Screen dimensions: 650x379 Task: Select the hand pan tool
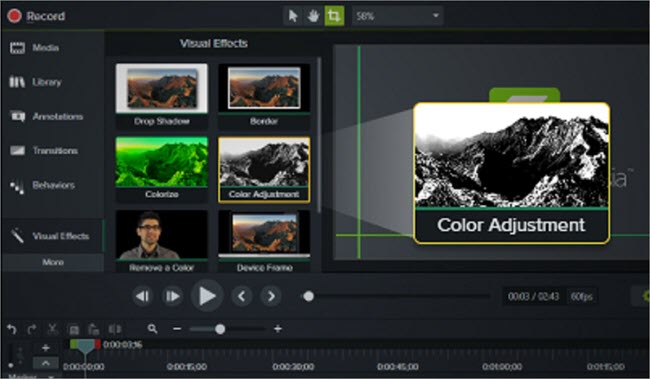point(313,16)
